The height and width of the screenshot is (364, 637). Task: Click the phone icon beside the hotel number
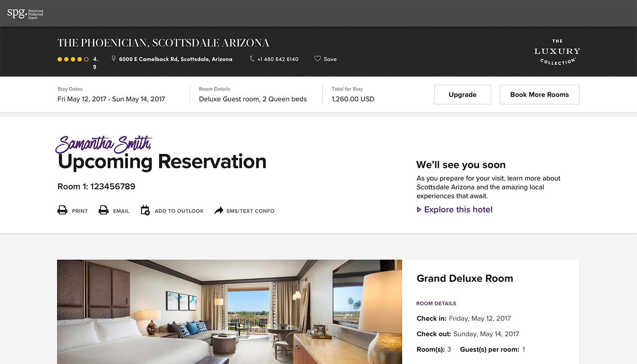point(252,59)
